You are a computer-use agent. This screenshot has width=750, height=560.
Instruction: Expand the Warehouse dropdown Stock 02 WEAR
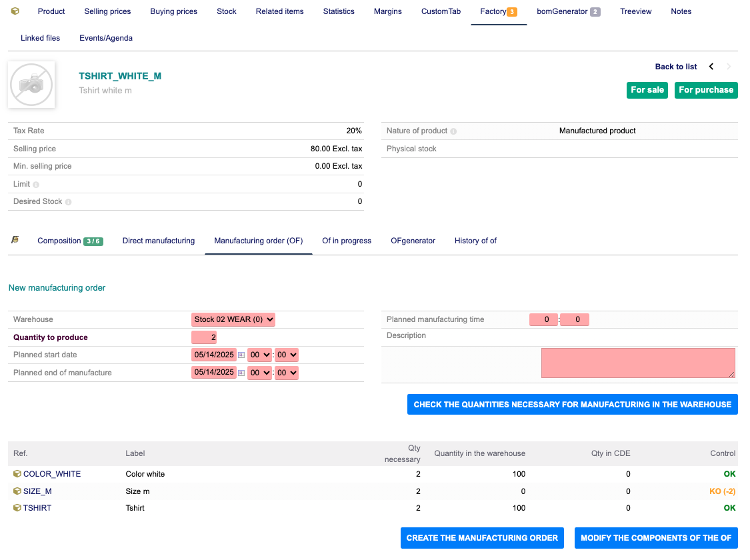[233, 319]
